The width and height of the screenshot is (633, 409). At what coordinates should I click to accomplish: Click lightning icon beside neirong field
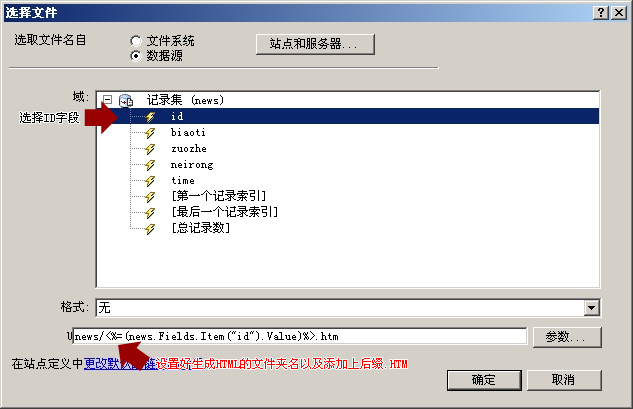[x=150, y=165]
